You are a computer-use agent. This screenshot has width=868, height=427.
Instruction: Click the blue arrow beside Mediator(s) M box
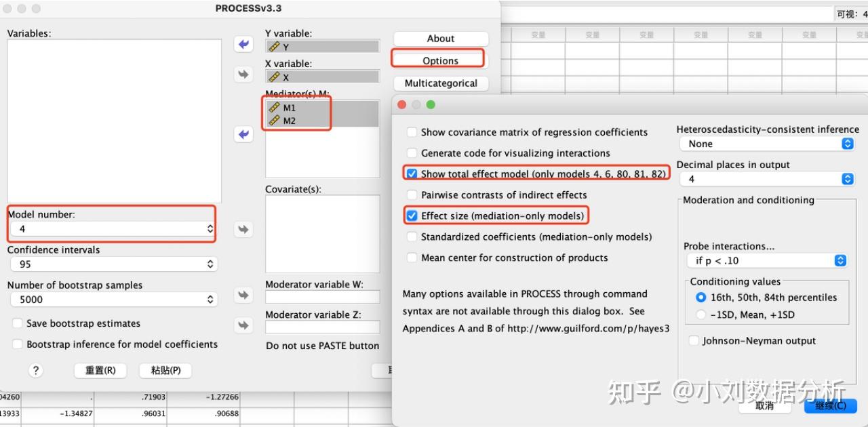click(x=243, y=134)
